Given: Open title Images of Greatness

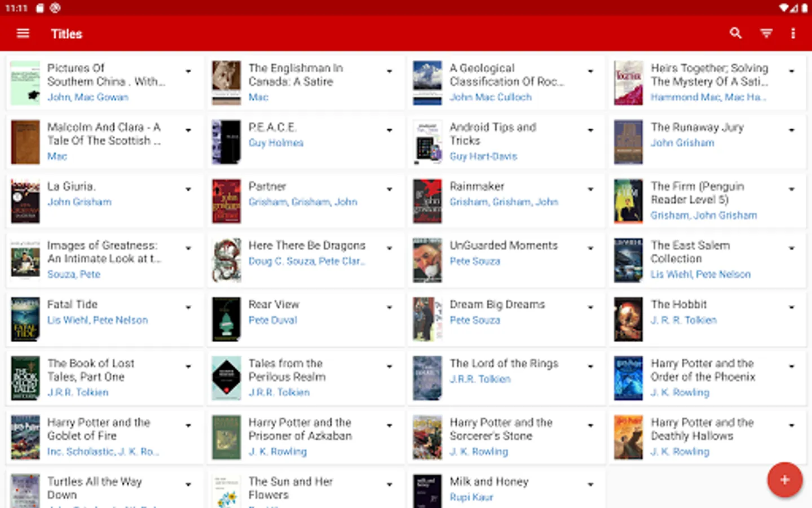Looking at the screenshot, I should pyautogui.click(x=104, y=252).
